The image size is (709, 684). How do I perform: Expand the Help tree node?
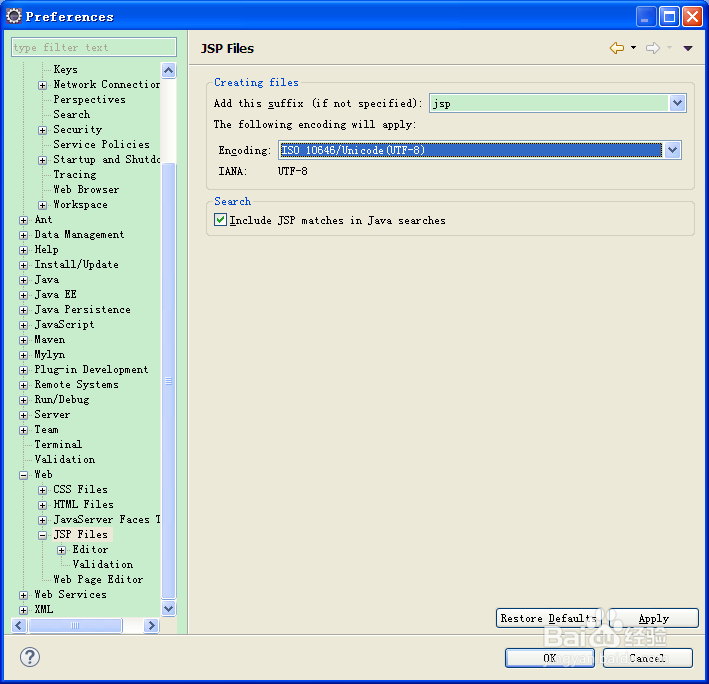point(24,250)
